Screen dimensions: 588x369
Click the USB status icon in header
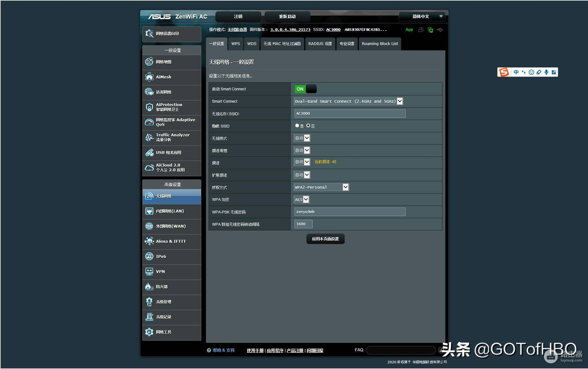pos(440,30)
